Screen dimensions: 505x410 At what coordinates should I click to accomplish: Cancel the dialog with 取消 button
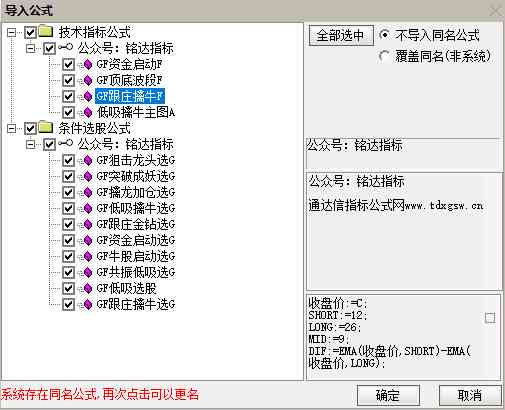pyautogui.click(x=470, y=395)
